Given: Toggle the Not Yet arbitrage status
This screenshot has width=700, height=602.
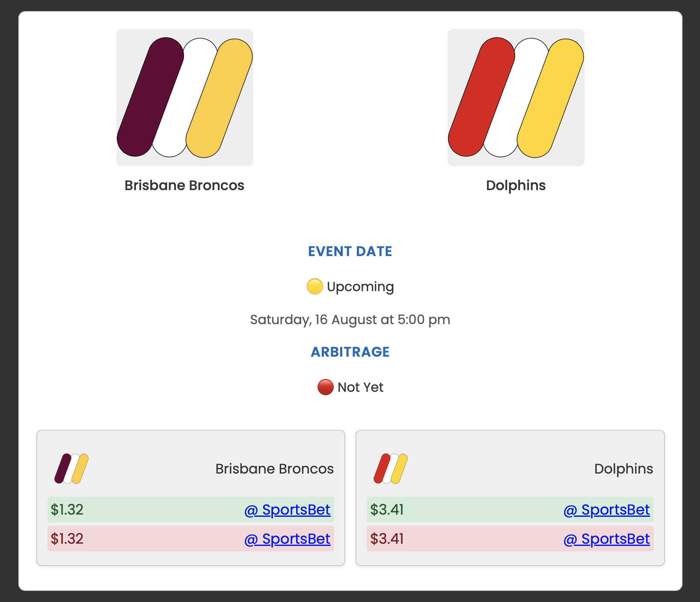Looking at the screenshot, I should point(350,387).
